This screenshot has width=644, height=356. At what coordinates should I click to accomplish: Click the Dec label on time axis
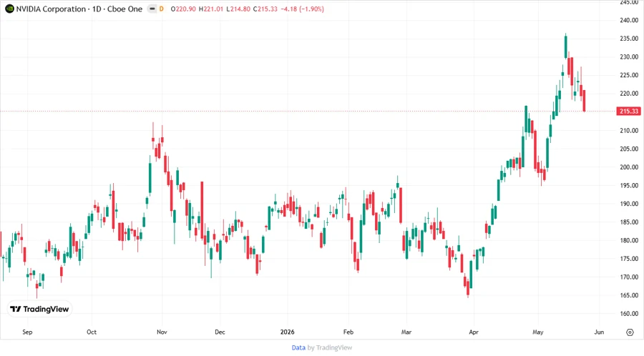[220, 332]
